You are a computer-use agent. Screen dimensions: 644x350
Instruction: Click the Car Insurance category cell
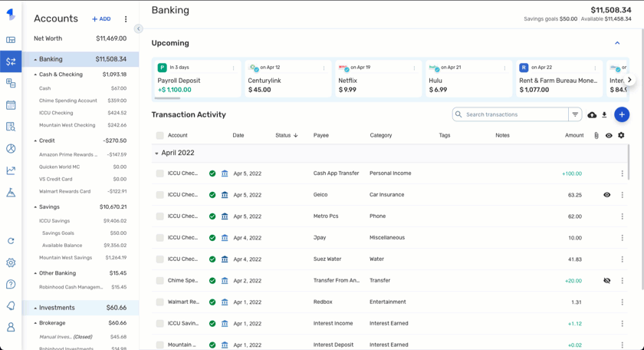pos(386,195)
